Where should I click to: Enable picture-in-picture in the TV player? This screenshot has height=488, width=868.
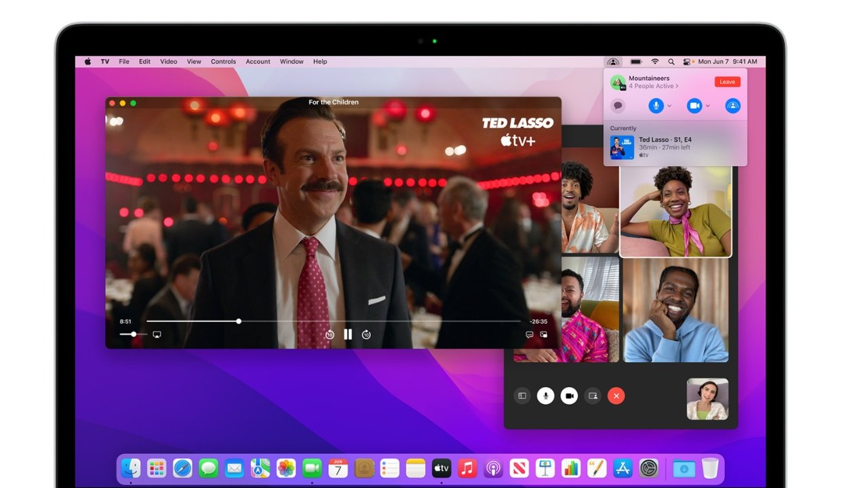click(544, 334)
